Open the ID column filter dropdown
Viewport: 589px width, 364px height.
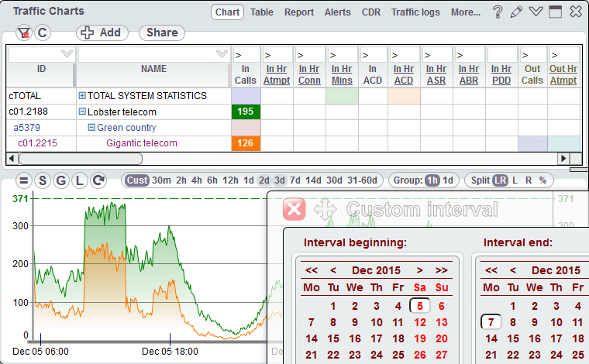click(x=67, y=54)
